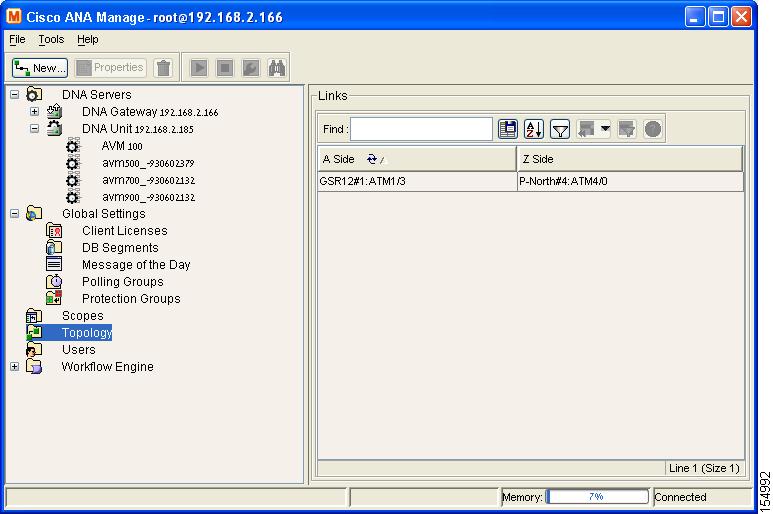
Task: Select the GSR12#1:ATM1/3 cell
Action: pyautogui.click(x=417, y=181)
